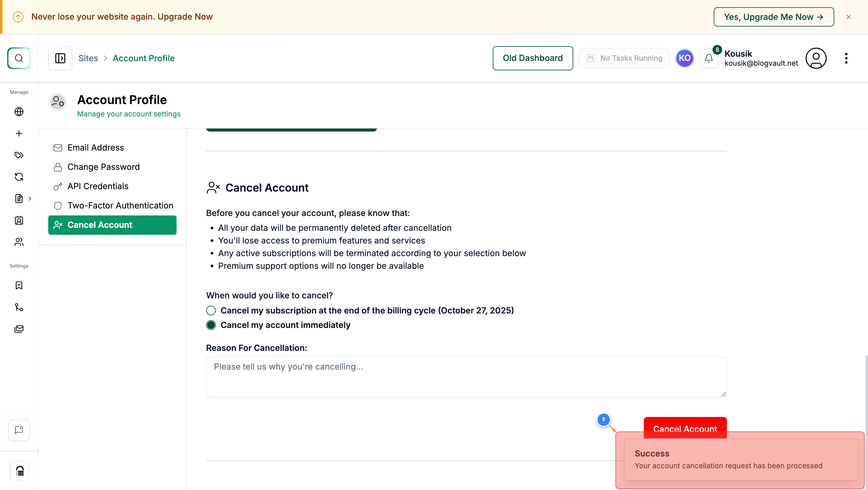
Task: Expand the license document item's chevron in sidebar
Action: (x=30, y=199)
